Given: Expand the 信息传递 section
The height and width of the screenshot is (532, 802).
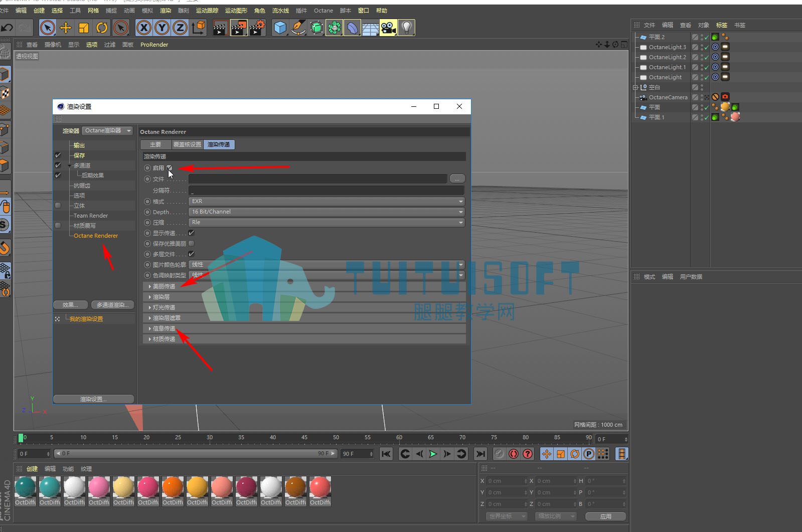Looking at the screenshot, I should coord(304,328).
